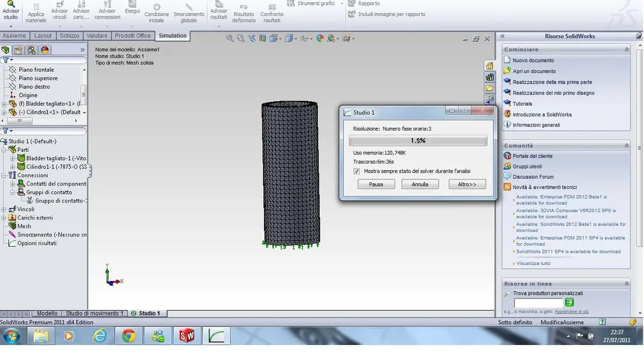Open Apply Scene dropdown arrow
The height and width of the screenshot is (362, 644).
[x=338, y=38]
